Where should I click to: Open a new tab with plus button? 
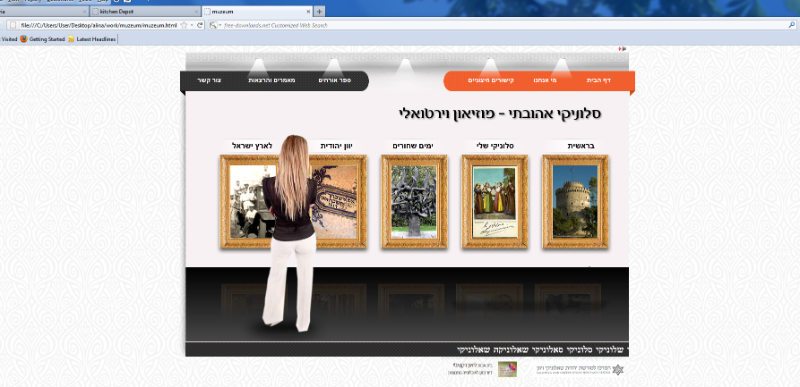tap(319, 11)
